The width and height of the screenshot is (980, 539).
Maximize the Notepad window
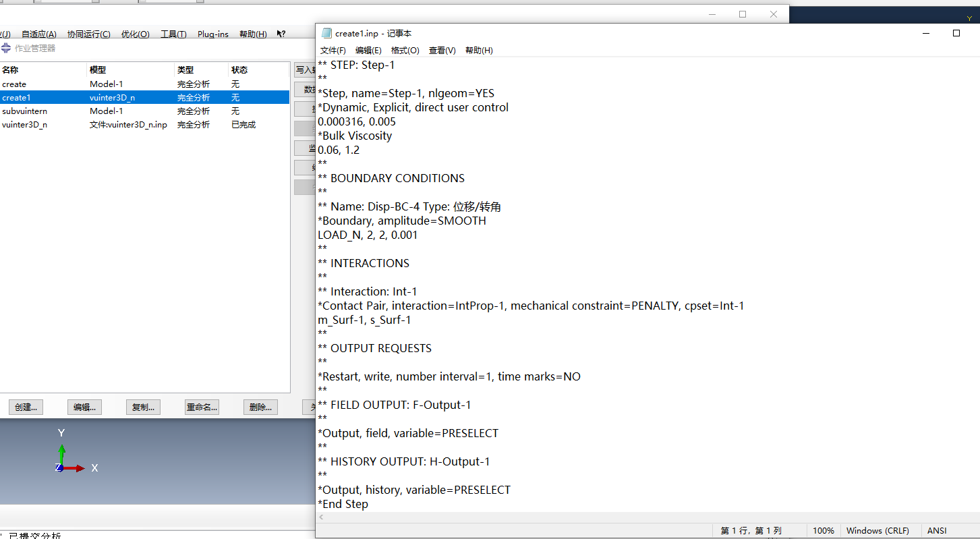(x=956, y=33)
